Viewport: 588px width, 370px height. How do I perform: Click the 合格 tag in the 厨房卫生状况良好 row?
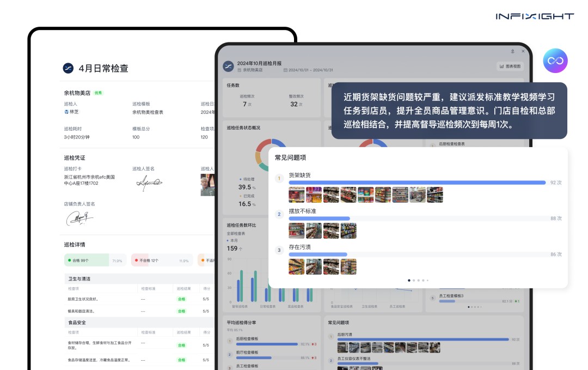pos(182,299)
